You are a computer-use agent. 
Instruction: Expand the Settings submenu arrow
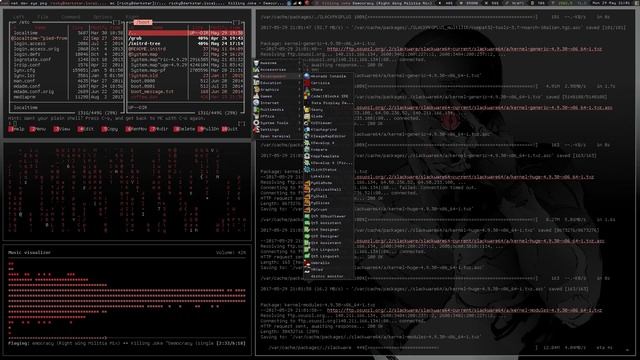(299, 129)
